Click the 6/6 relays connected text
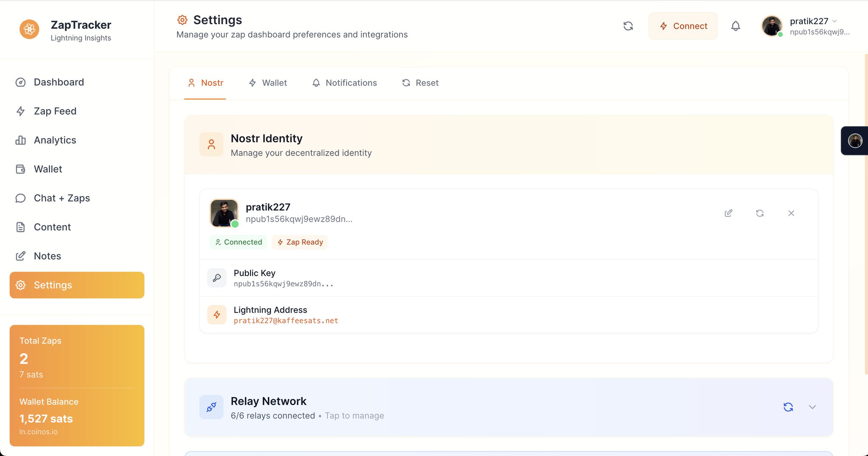The width and height of the screenshot is (868, 456). click(x=273, y=416)
